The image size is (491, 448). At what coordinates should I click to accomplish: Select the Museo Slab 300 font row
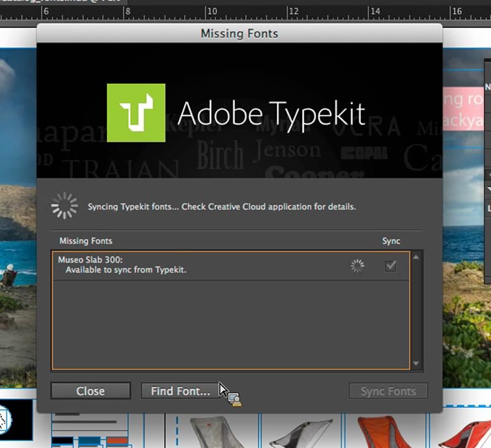[x=231, y=265]
